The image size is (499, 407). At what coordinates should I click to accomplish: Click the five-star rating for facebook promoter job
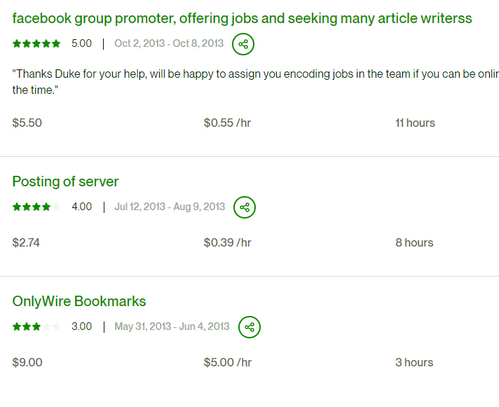[x=36, y=44]
